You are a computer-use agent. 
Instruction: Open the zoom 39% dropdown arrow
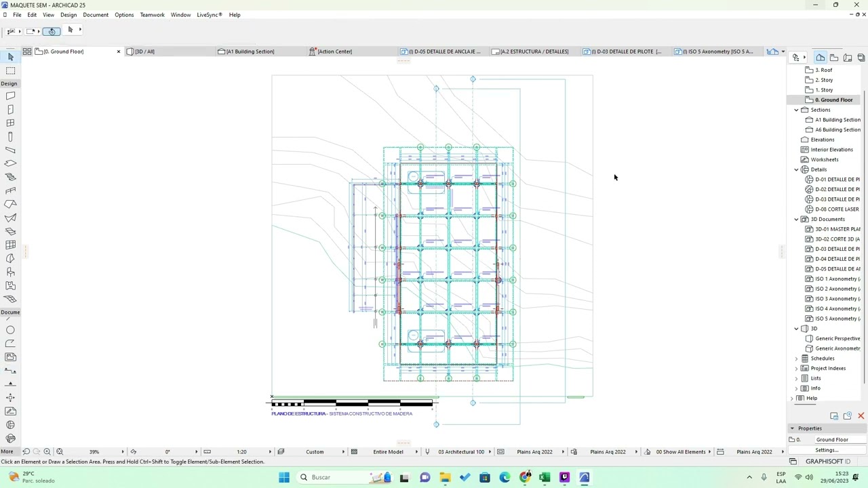pyautogui.click(x=123, y=451)
